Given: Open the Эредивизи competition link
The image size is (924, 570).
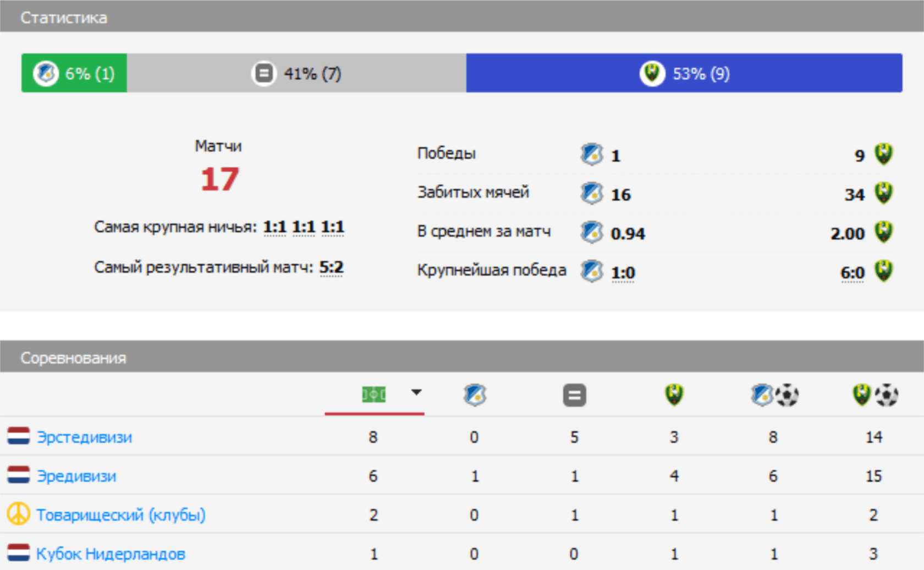Looking at the screenshot, I should (x=76, y=476).
